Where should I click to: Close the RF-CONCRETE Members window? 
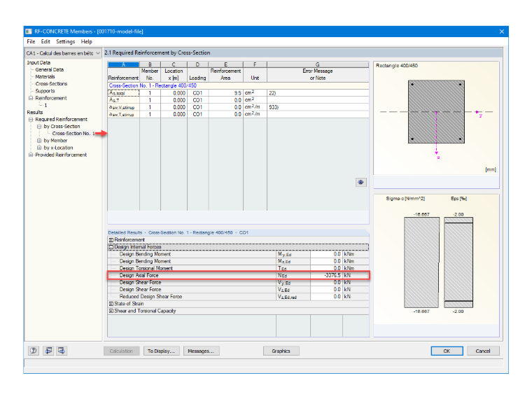pos(502,31)
